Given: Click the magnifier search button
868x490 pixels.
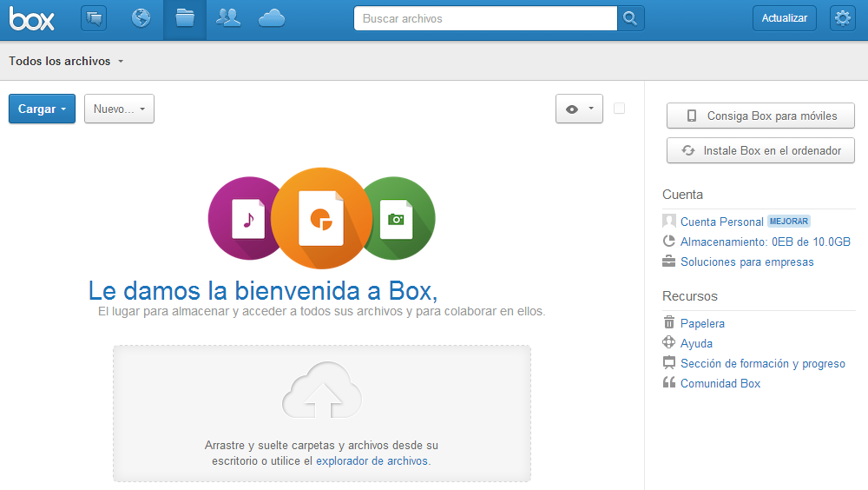Looking at the screenshot, I should click(x=630, y=18).
